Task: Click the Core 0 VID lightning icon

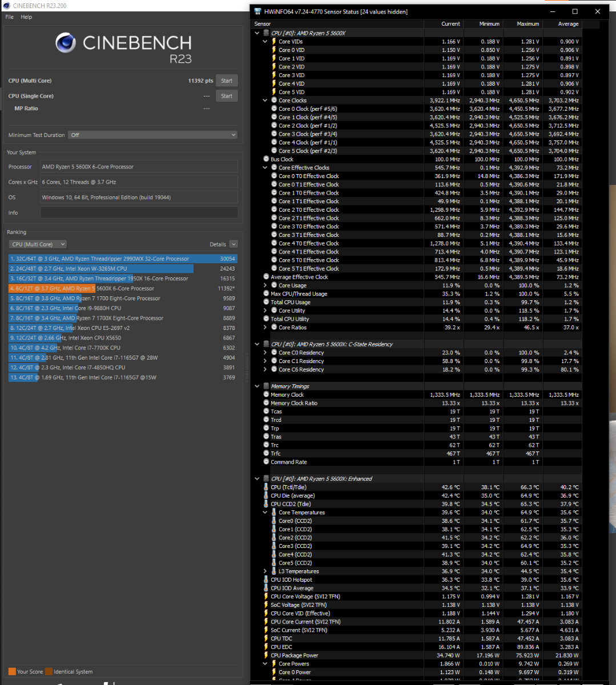Action: coord(274,50)
